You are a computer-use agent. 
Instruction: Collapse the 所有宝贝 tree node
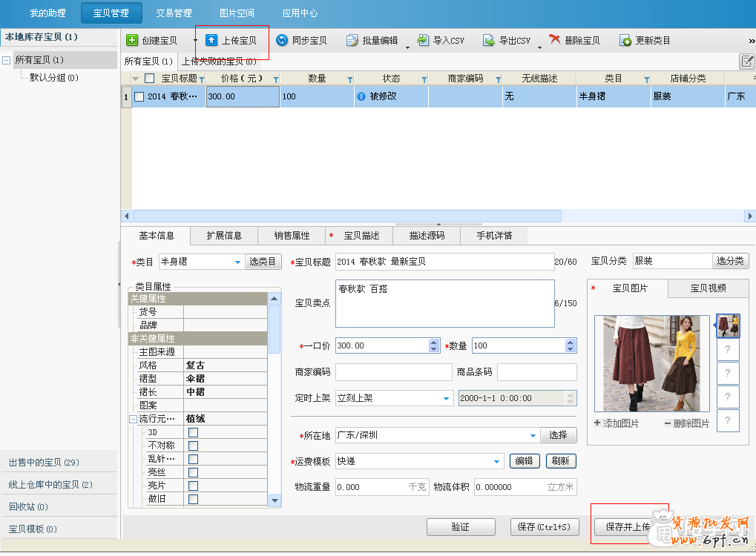coord(7,60)
